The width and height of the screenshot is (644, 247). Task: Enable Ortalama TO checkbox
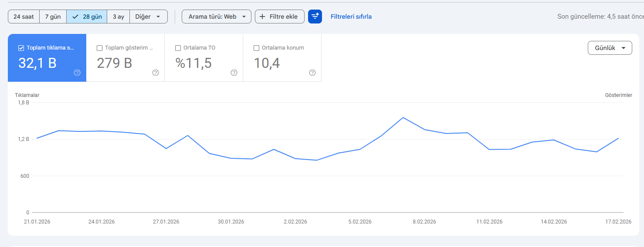click(178, 48)
